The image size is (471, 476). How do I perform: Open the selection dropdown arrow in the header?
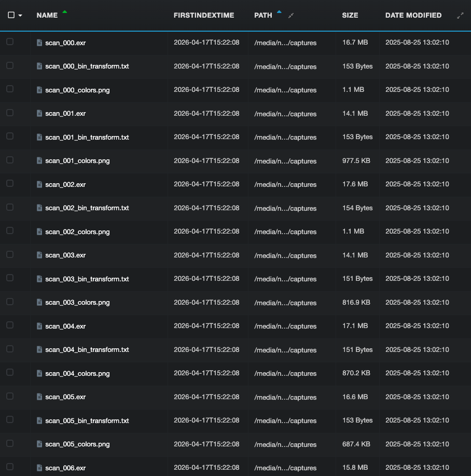tap(20, 16)
